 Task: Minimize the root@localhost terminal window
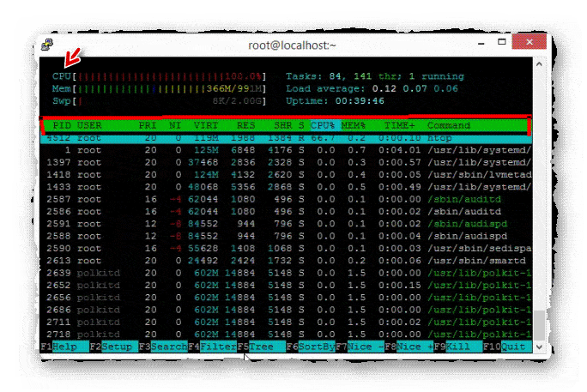tap(481, 43)
